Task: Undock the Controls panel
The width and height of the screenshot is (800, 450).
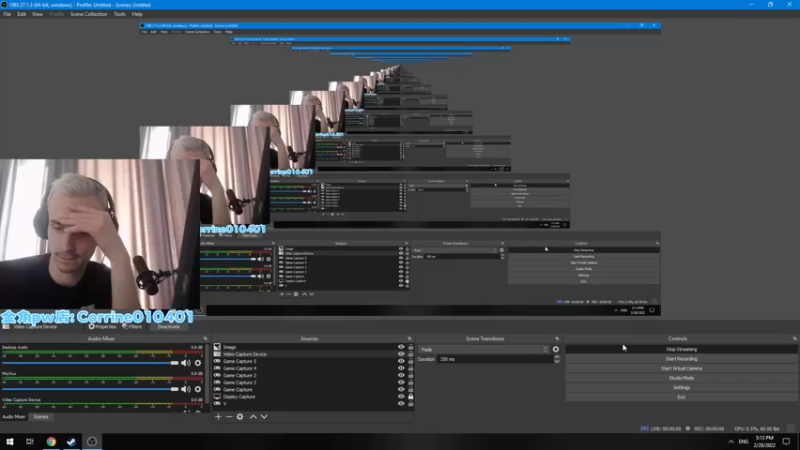Action: [794, 339]
